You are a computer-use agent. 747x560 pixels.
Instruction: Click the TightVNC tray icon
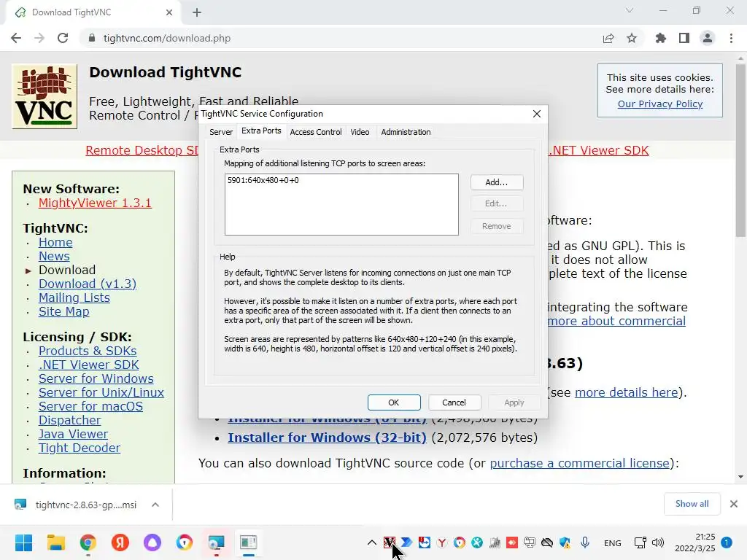point(390,542)
